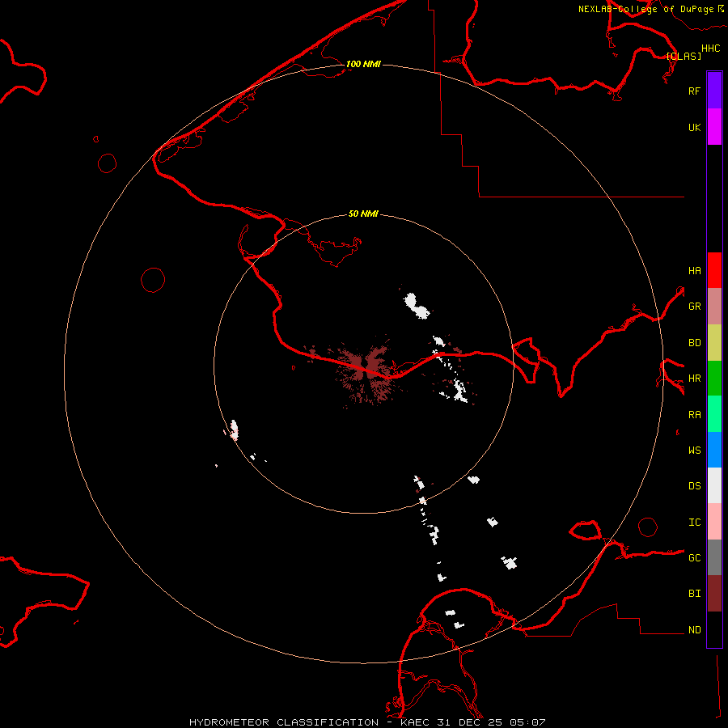Screen dimensions: 728x728
Task: Click the HR green legend swatch
Action: pos(714,379)
